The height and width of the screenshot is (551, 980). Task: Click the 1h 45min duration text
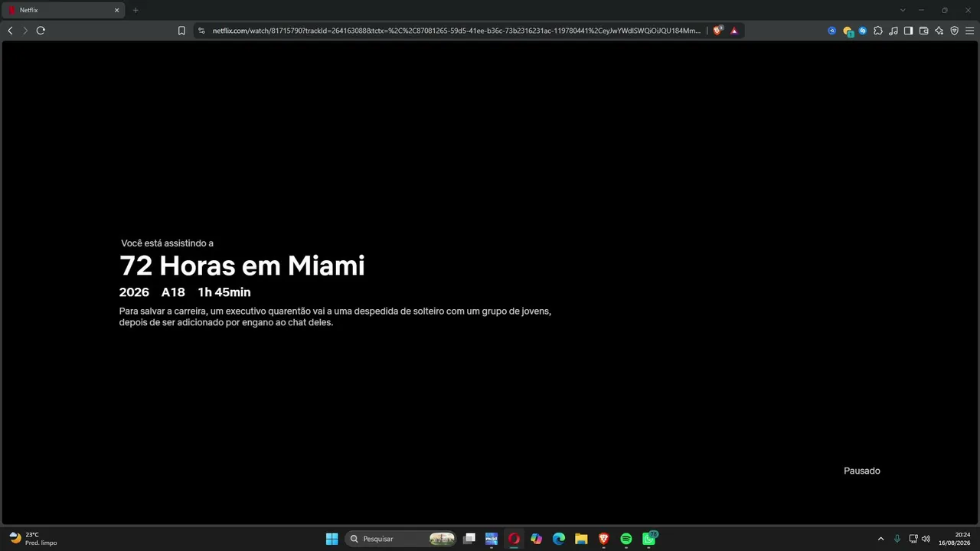(224, 292)
